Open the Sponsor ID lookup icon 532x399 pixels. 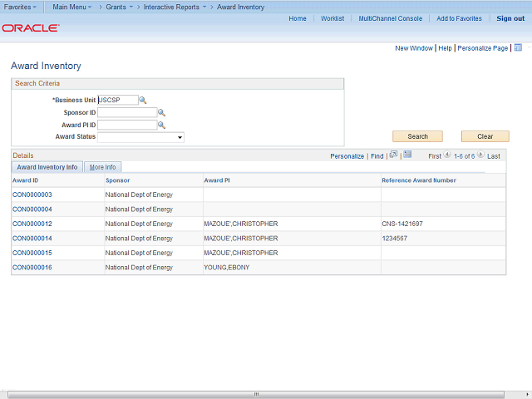(x=161, y=113)
